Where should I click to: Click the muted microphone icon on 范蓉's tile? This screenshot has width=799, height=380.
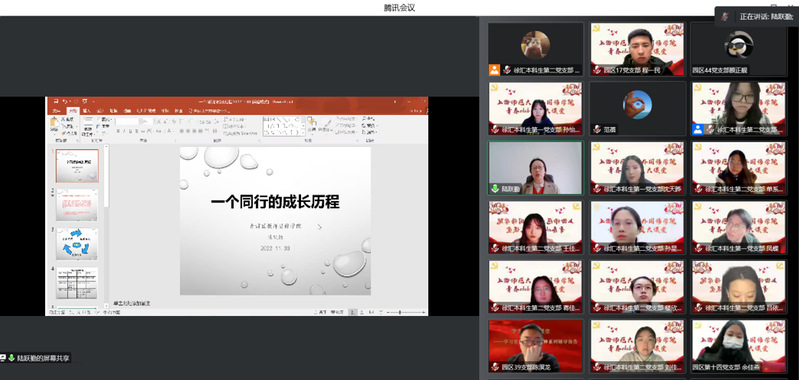pyautogui.click(x=597, y=129)
